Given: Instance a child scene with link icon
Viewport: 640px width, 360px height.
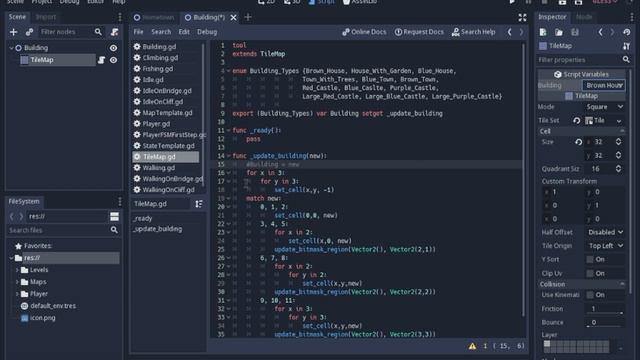Looking at the screenshot, I should point(29,32).
